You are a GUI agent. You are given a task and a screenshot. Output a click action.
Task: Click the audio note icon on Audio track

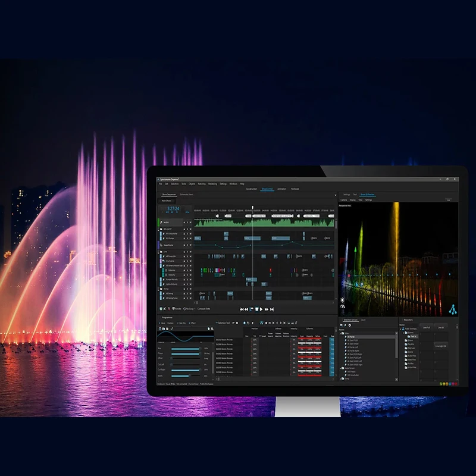(x=161, y=222)
